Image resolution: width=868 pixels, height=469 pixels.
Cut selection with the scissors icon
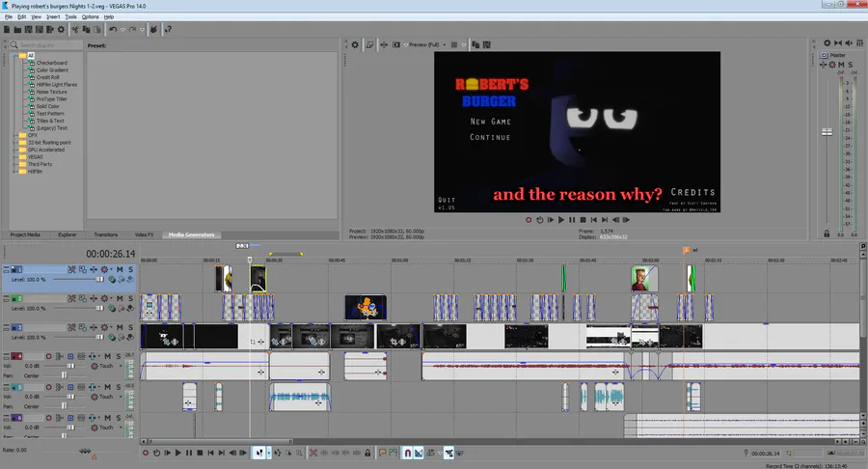tap(75, 29)
